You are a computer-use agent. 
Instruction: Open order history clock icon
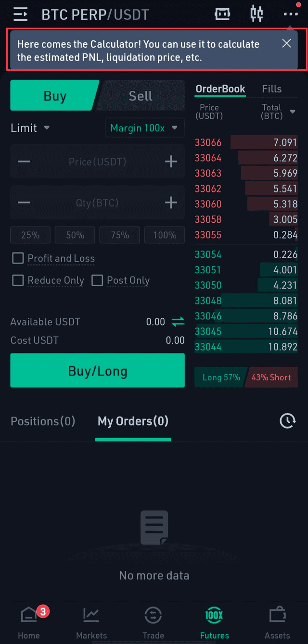coord(288,421)
